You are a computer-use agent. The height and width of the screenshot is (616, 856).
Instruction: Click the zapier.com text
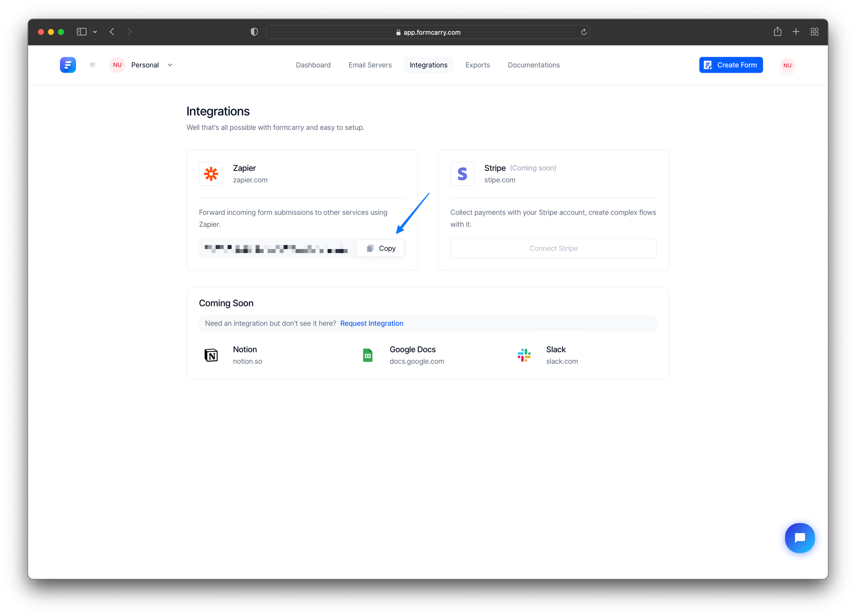tap(250, 180)
